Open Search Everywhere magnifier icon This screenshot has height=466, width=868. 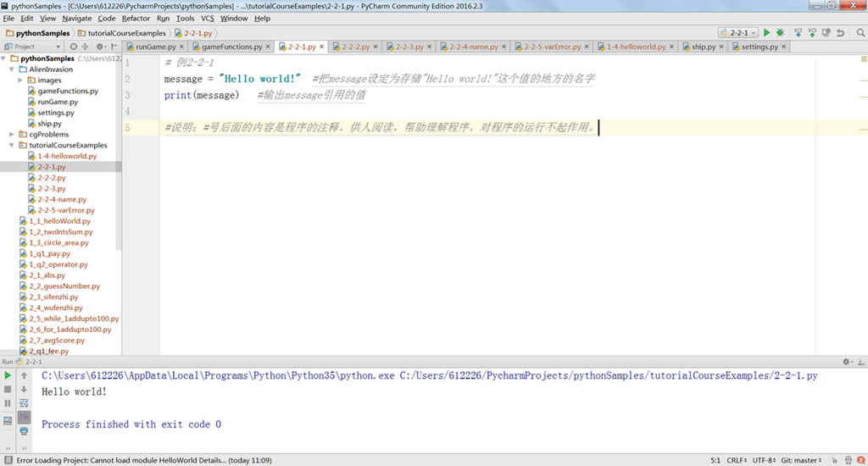click(x=860, y=33)
